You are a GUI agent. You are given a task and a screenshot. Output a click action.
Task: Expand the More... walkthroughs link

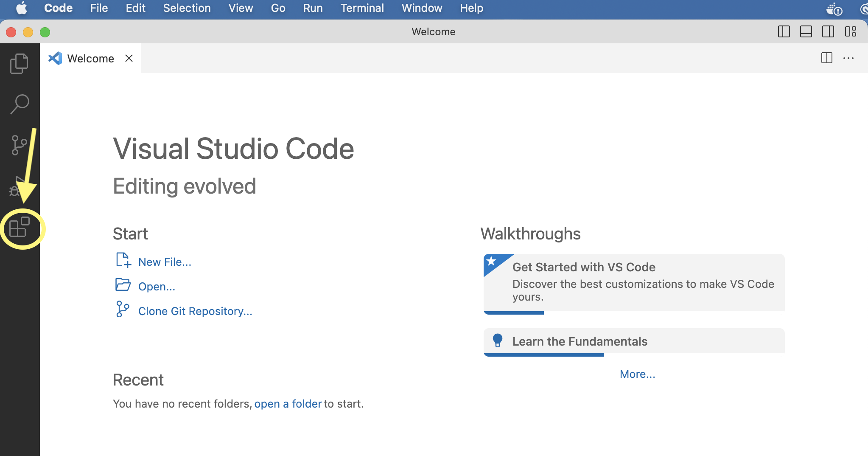637,374
